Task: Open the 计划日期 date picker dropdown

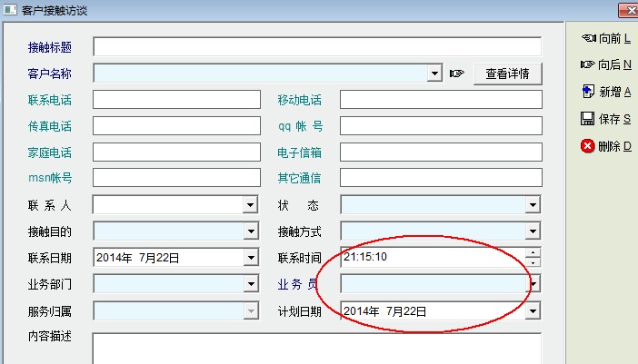Action: [x=533, y=311]
